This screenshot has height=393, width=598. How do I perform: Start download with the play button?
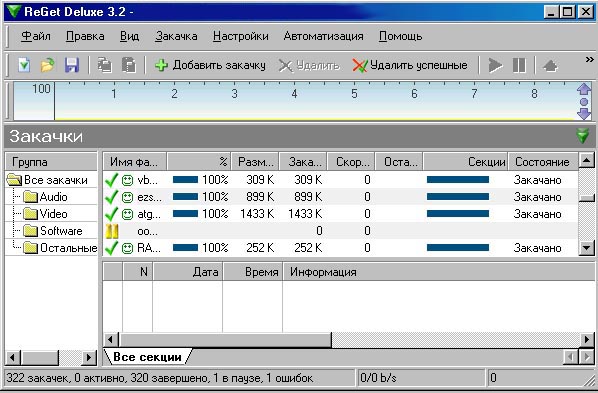tap(495, 65)
